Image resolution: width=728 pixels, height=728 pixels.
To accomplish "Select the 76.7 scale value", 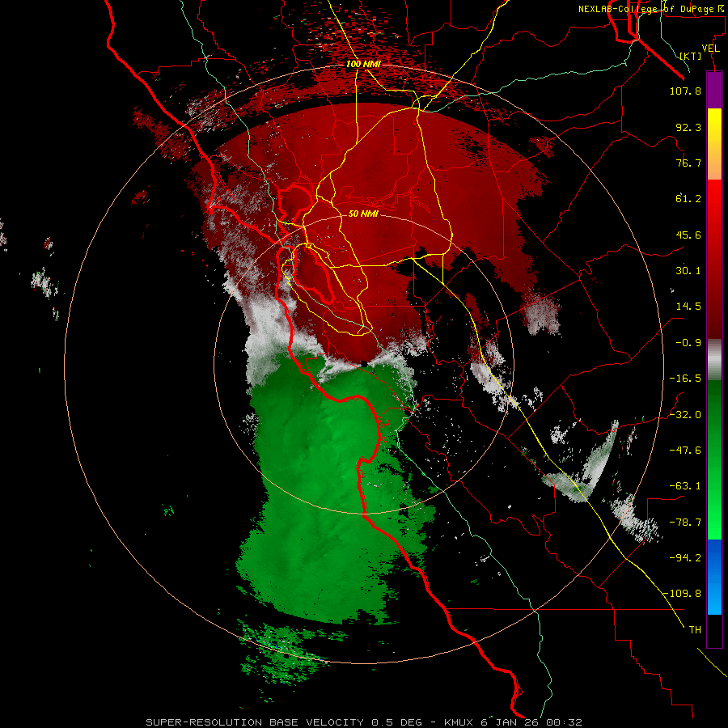I will click(688, 163).
